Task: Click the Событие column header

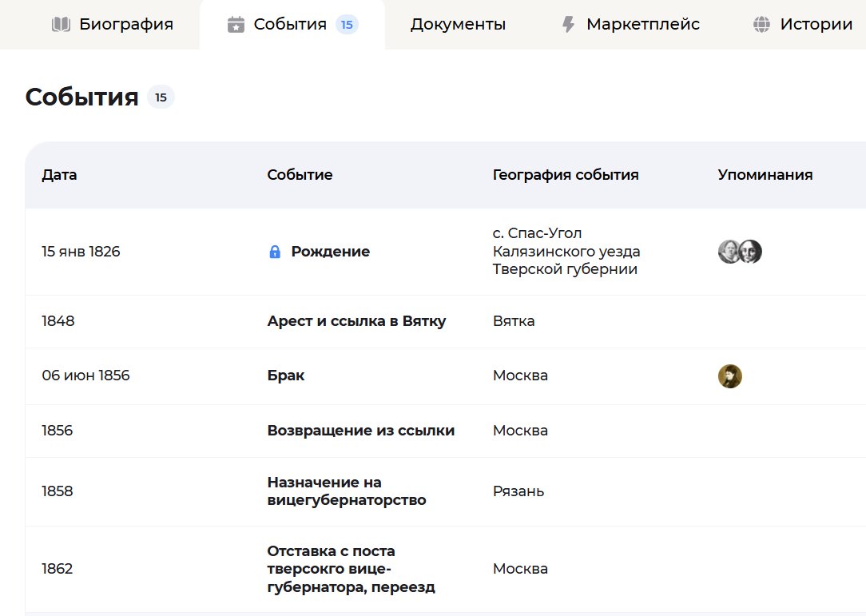Action: pos(300,174)
